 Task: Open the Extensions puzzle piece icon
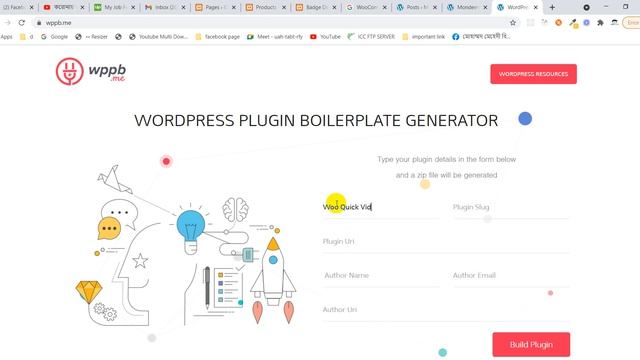600,23
